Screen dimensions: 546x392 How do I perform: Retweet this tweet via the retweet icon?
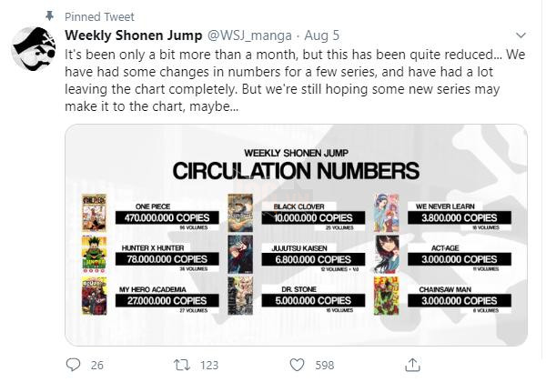180,365
